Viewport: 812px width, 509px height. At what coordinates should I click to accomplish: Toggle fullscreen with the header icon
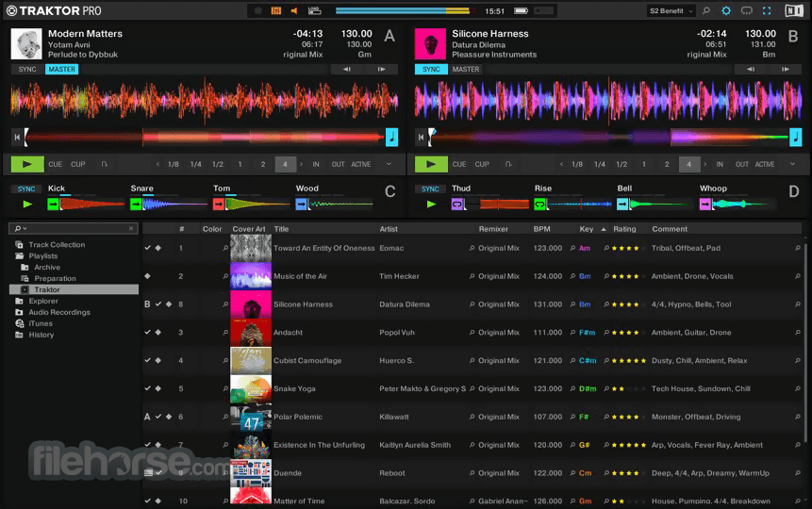(x=767, y=10)
